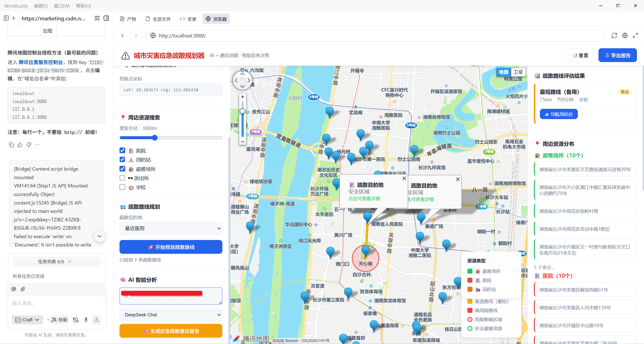Viewport: 644px width, 344px height.
Task: Open the 技能 skills button
Action: (x=59, y=320)
